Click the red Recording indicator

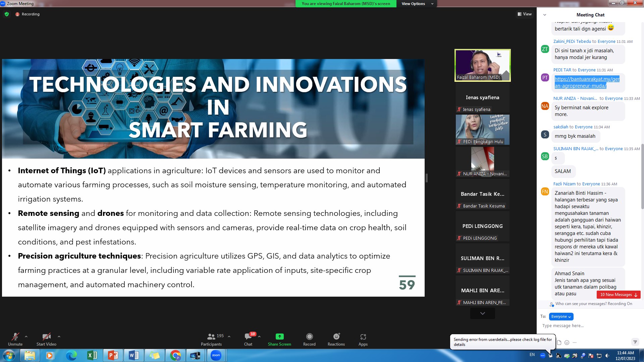click(28, 14)
